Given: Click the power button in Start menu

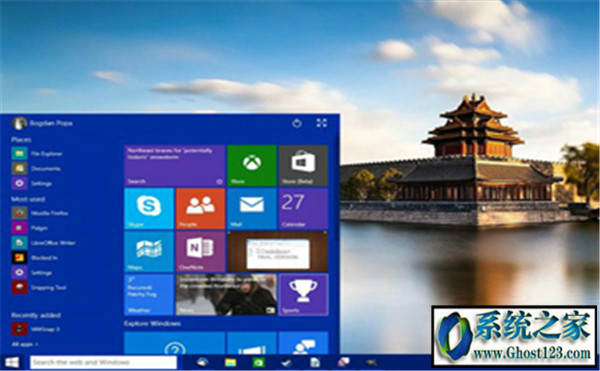Looking at the screenshot, I should pos(297,123).
